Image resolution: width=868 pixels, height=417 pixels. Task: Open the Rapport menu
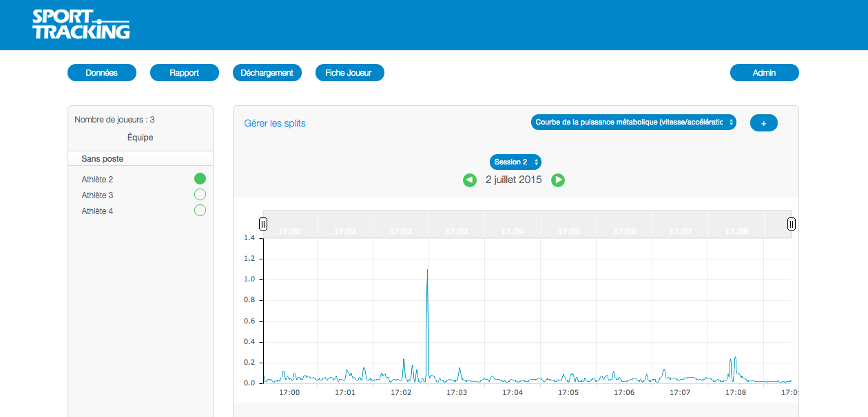185,73
